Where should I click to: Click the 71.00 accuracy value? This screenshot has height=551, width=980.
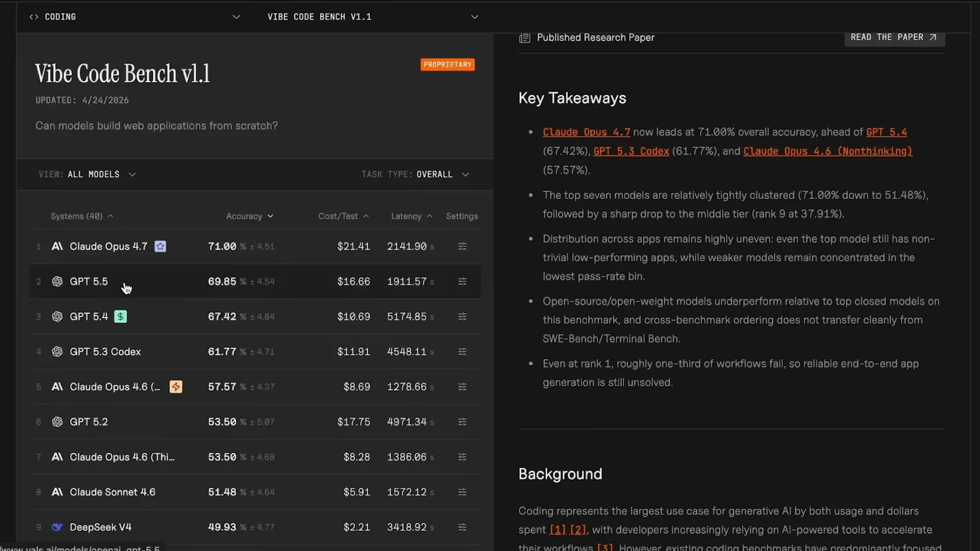click(x=222, y=246)
